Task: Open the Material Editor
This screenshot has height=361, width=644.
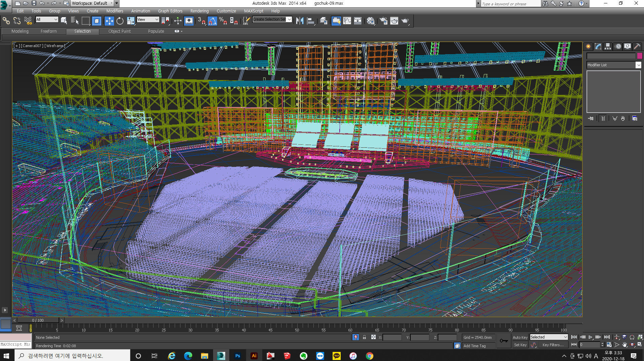Action: coord(371,21)
